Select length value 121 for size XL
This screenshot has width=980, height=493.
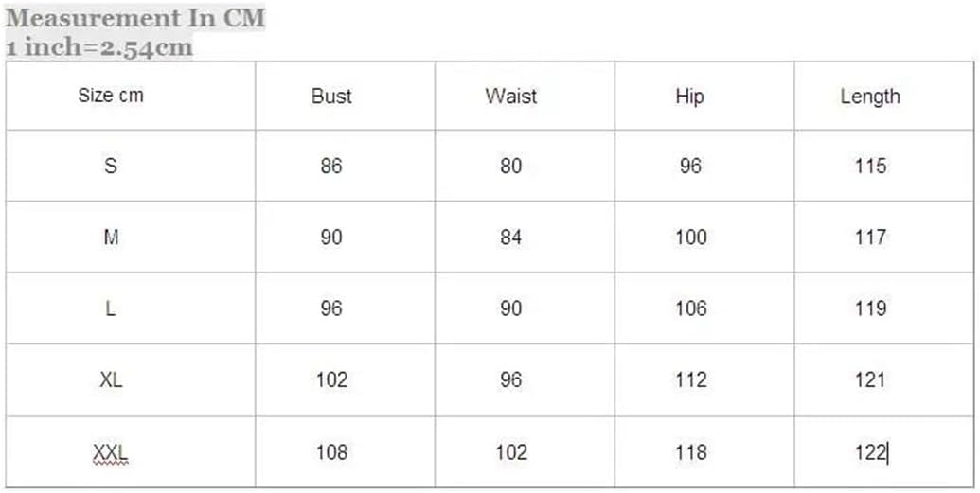point(870,380)
